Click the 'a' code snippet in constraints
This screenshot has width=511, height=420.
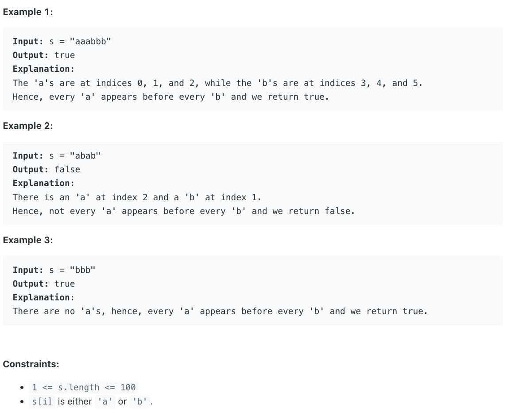tap(105, 401)
